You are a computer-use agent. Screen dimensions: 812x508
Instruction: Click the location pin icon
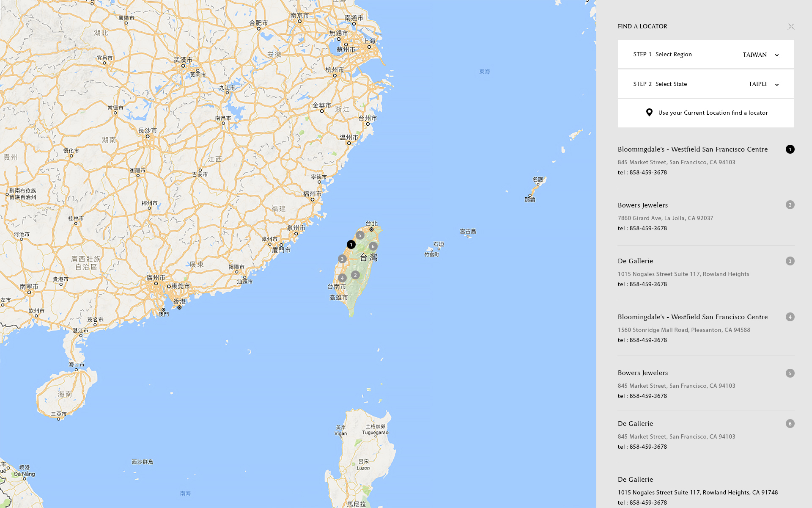click(649, 113)
